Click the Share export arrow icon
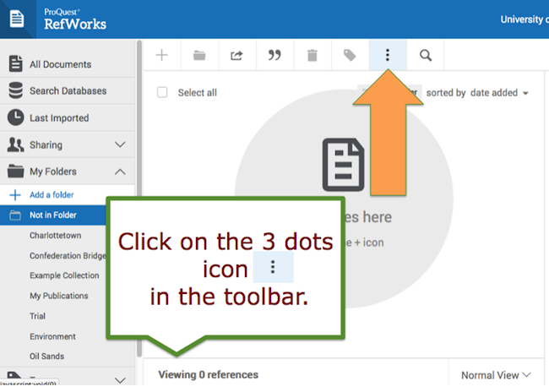The image size is (549, 392). (236, 56)
